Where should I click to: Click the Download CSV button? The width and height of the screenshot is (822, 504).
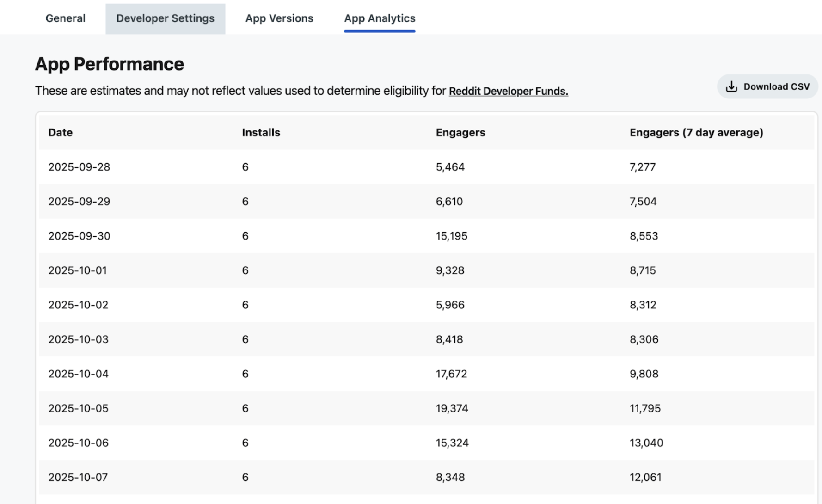click(x=767, y=86)
